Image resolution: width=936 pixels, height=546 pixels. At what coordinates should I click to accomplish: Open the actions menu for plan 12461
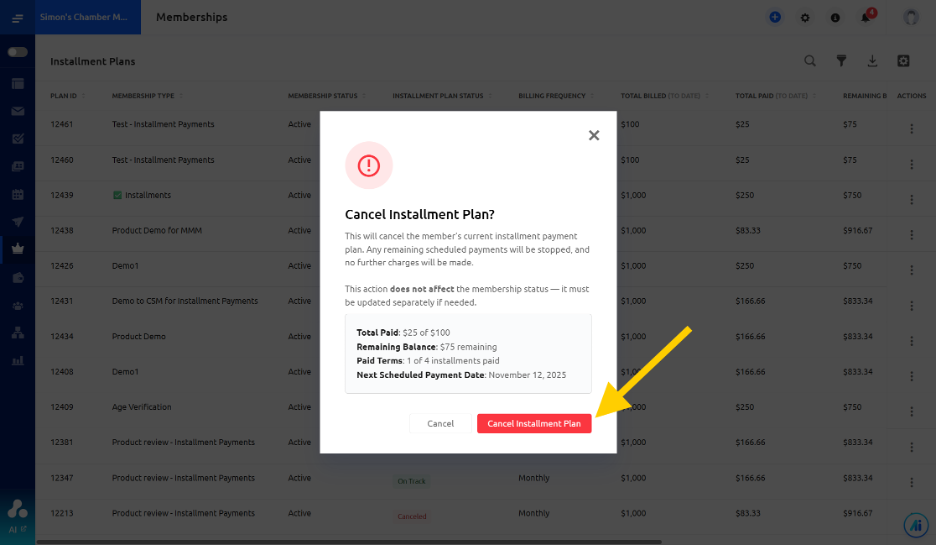click(911, 128)
